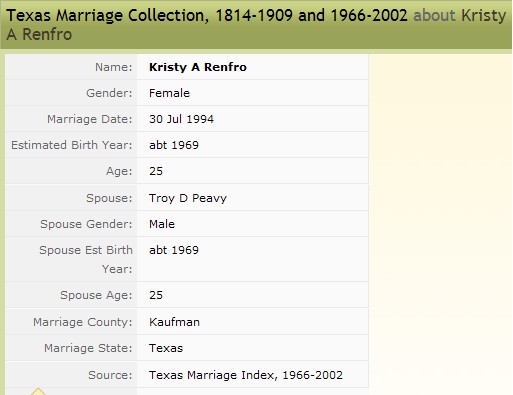Click the Spouse Gender label
Screen dimensions: 513x395
tap(86, 224)
